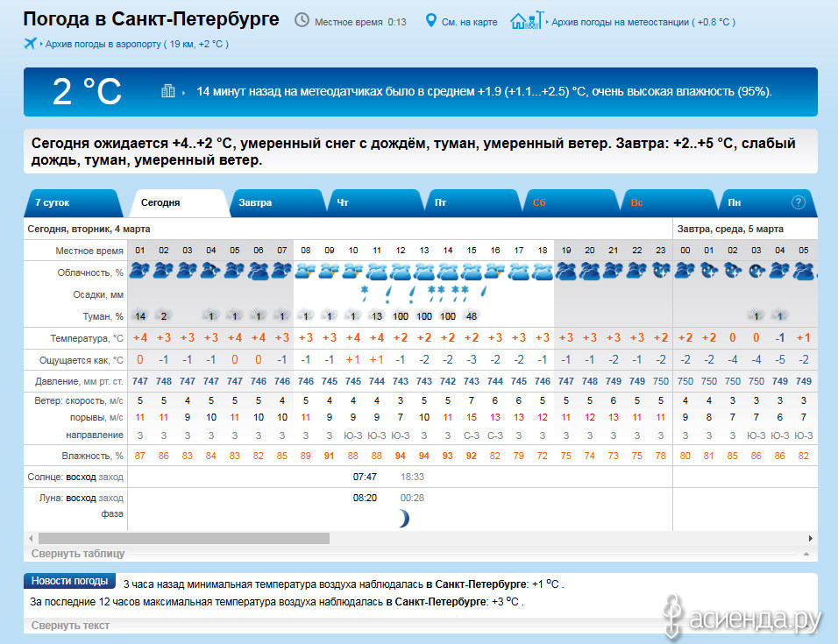Screen dimensions: 838x644
Task: Open the 7 суток tab
Action: (72, 203)
